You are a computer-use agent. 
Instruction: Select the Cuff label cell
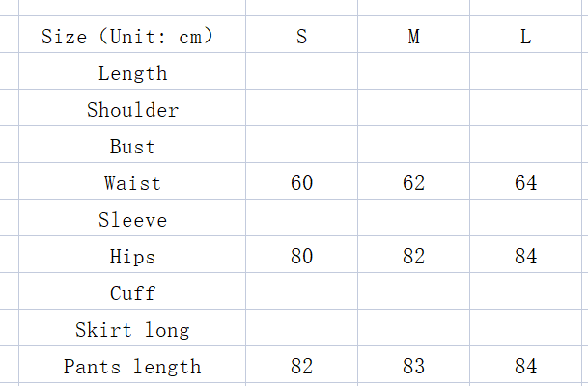(132, 293)
